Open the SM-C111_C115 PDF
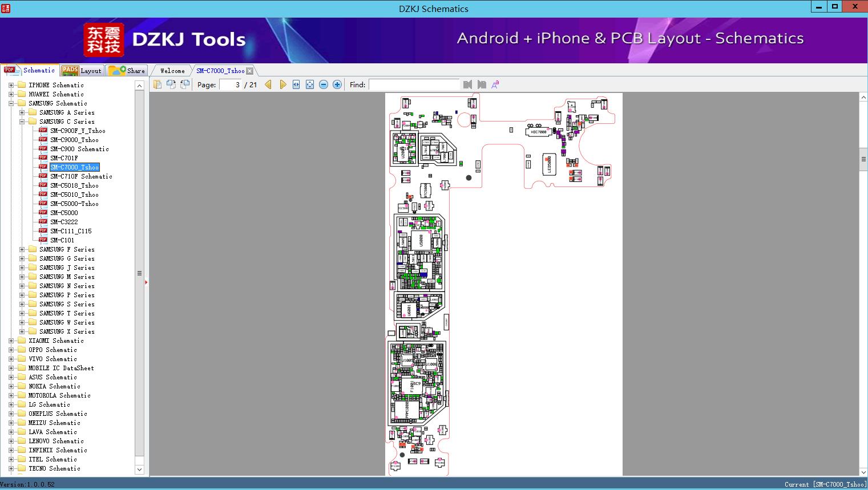 coord(71,231)
